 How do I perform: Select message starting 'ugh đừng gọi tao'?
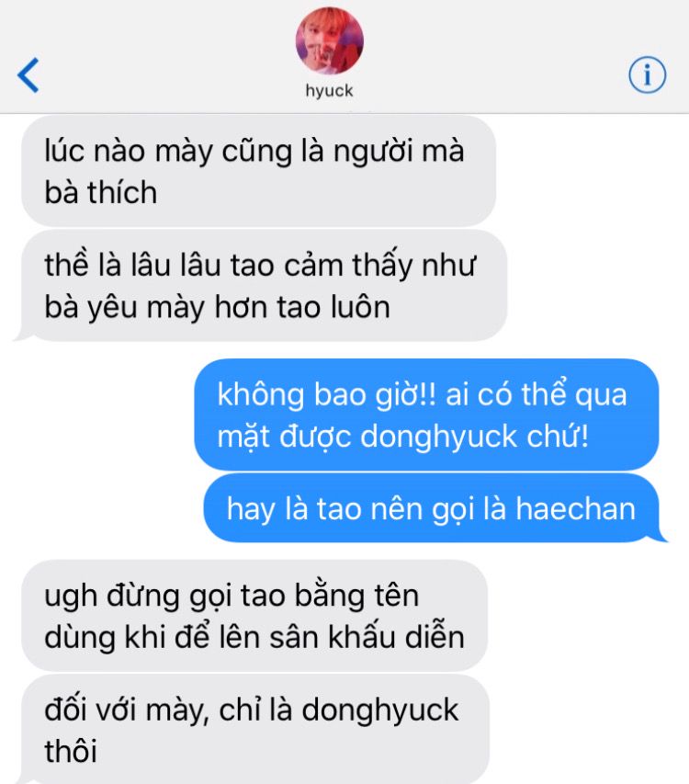[254, 616]
